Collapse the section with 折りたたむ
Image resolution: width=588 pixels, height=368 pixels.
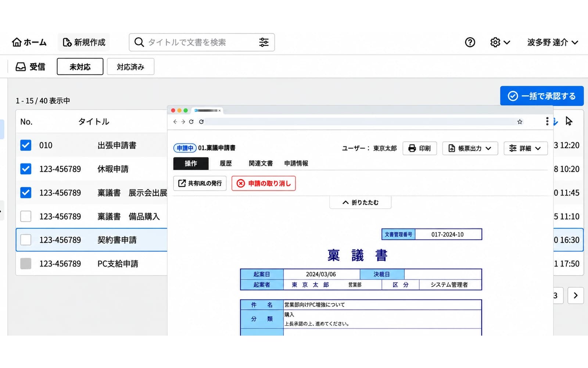coord(360,202)
